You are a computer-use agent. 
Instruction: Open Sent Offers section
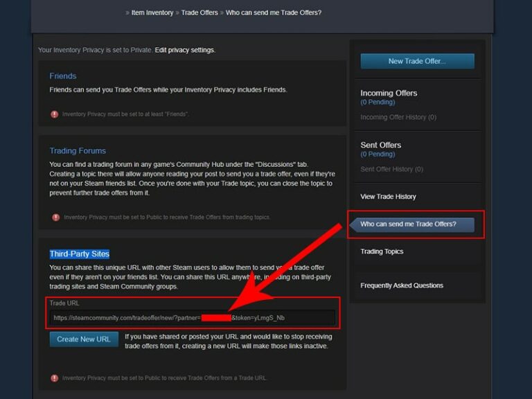[x=381, y=145]
